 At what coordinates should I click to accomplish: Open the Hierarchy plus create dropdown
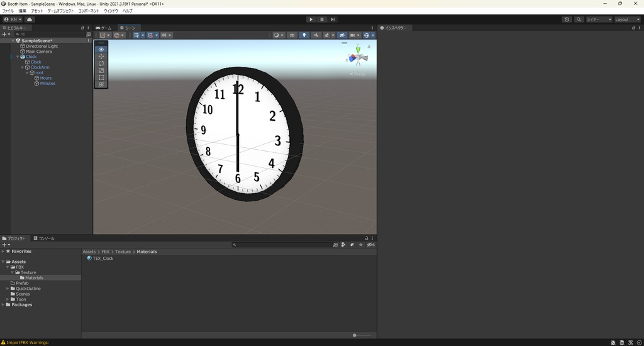coord(6,35)
